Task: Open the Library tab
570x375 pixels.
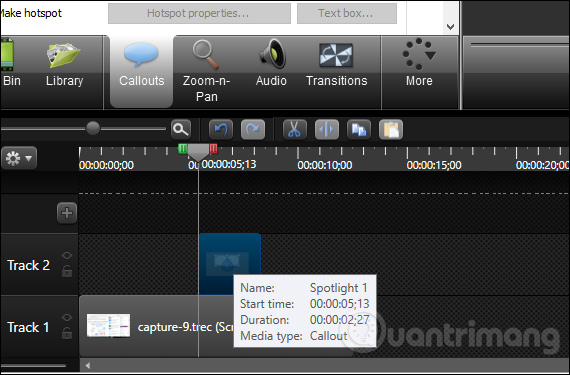Action: tap(64, 65)
